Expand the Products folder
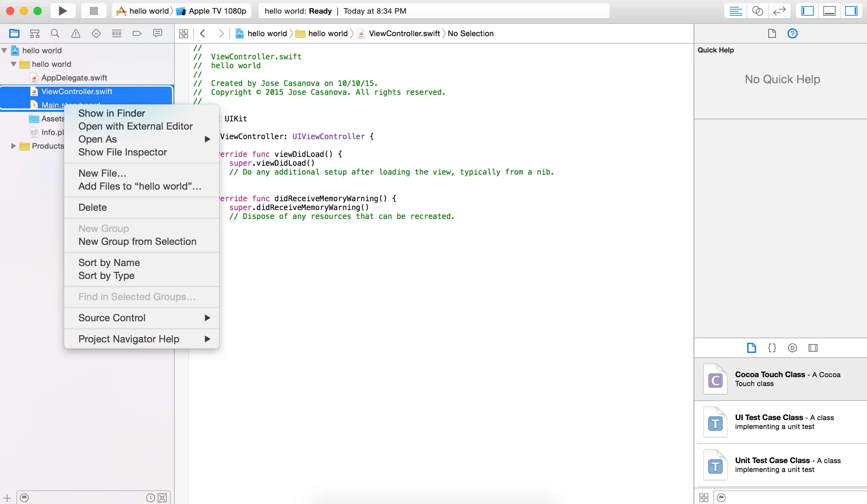This screenshot has height=504, width=867. point(14,146)
